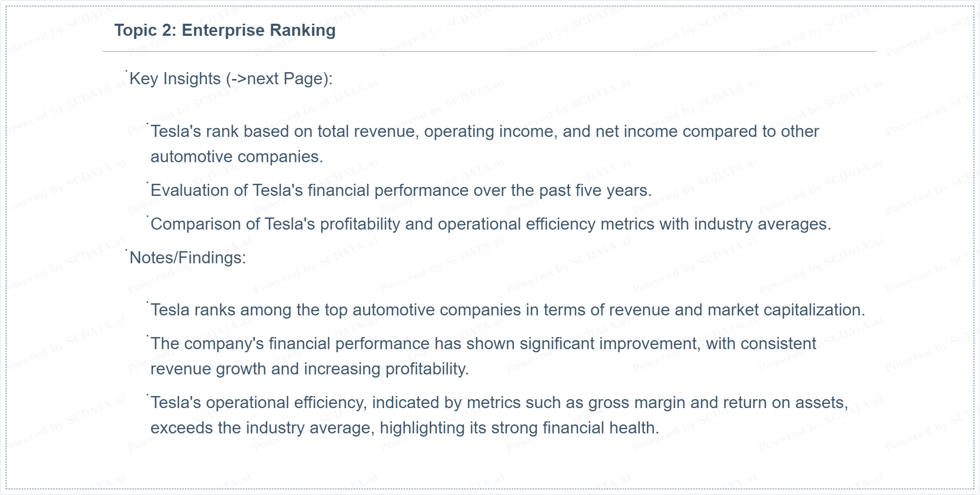Click the line ending with 'automotive companies.'
Viewport: 980px width, 495px height.
(237, 156)
